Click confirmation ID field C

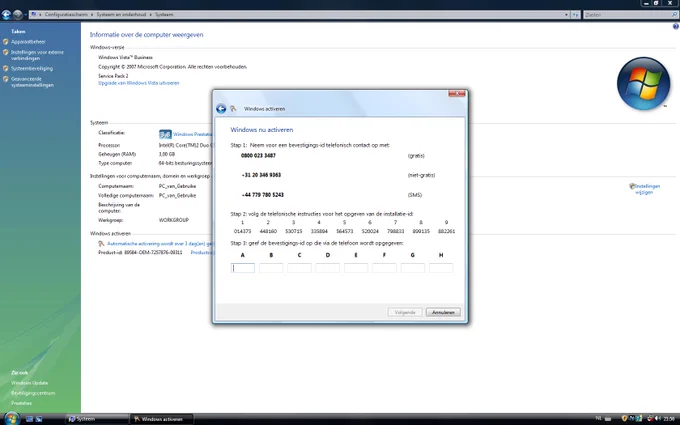tap(299, 268)
